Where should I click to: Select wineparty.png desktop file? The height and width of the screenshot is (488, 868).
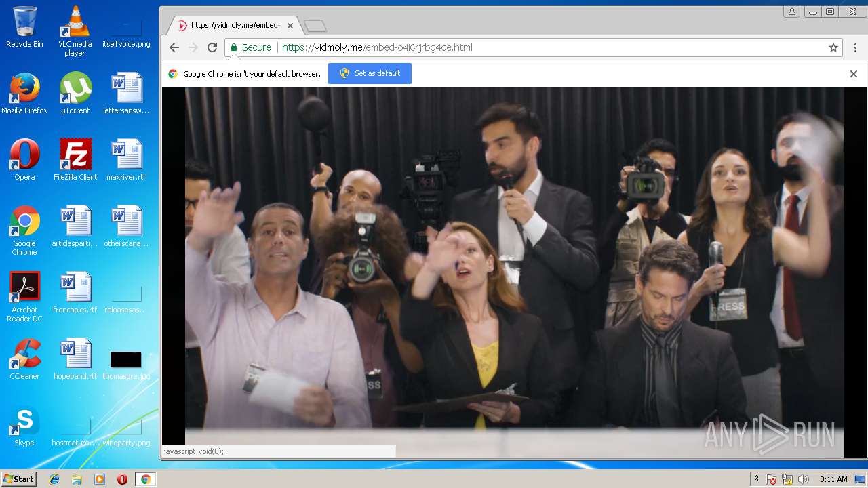(x=126, y=431)
